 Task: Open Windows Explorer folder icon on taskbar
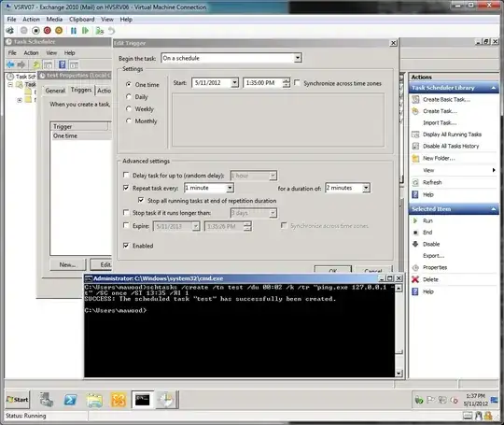pyautogui.click(x=94, y=400)
